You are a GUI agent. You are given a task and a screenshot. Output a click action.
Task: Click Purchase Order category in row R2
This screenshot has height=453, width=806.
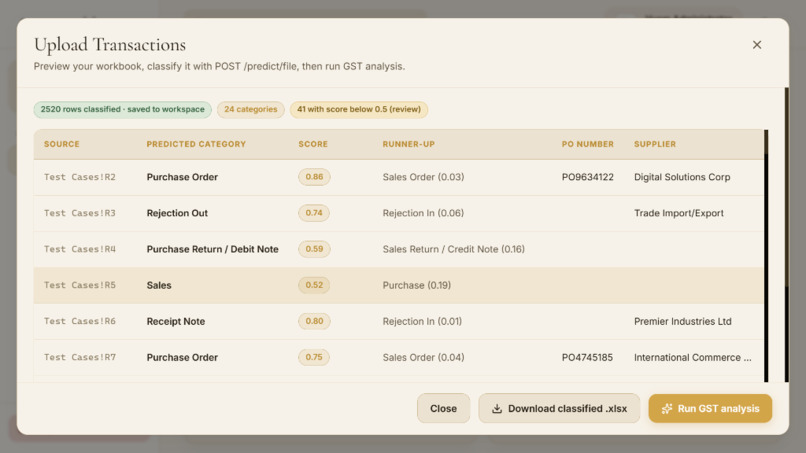pyautogui.click(x=182, y=177)
